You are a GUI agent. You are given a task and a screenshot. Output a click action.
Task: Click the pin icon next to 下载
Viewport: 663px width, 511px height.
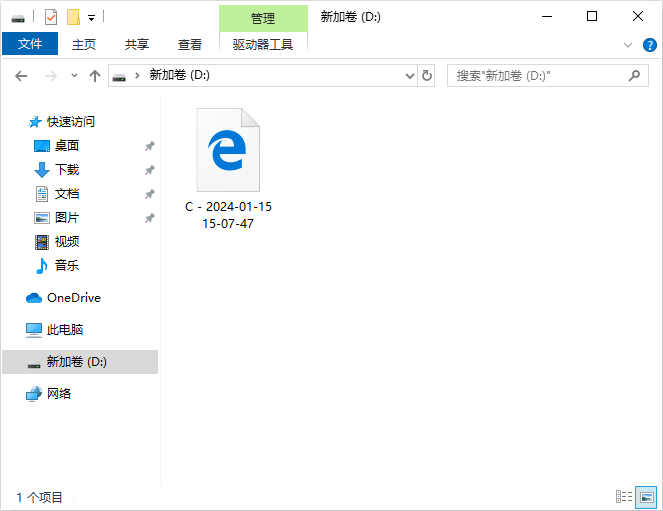(x=150, y=170)
